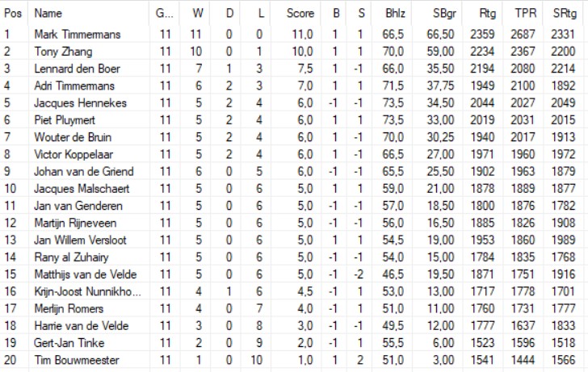Image resolution: width=588 pixels, height=372 pixels.
Task: Click the L losses column header
Action: click(260, 14)
